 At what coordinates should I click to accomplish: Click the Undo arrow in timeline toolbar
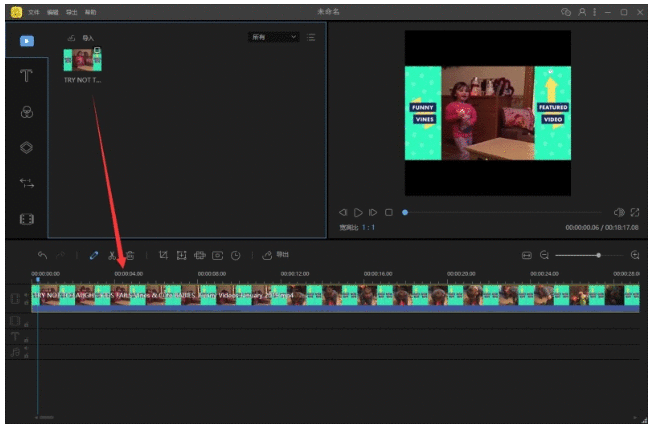(x=42, y=255)
